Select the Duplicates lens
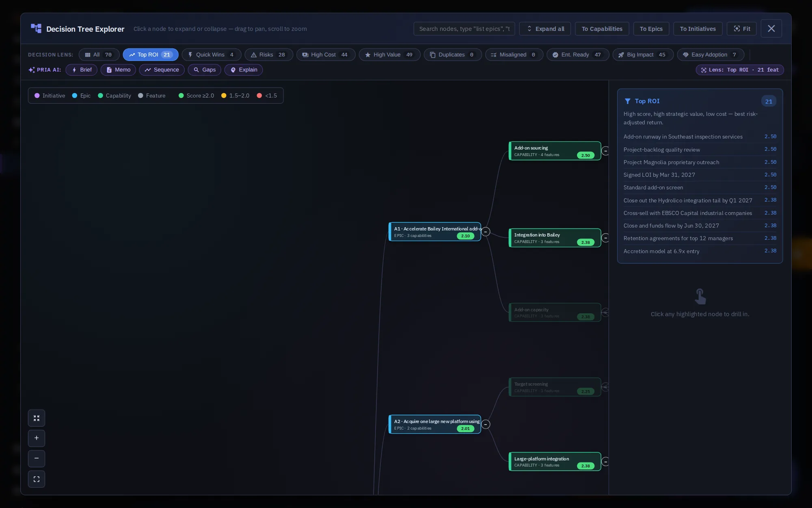This screenshot has height=508, width=812. point(453,55)
